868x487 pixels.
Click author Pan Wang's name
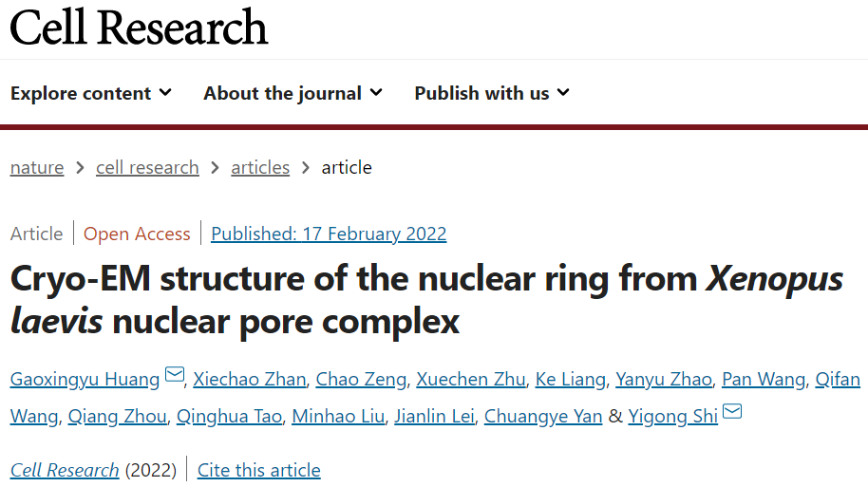tap(764, 380)
